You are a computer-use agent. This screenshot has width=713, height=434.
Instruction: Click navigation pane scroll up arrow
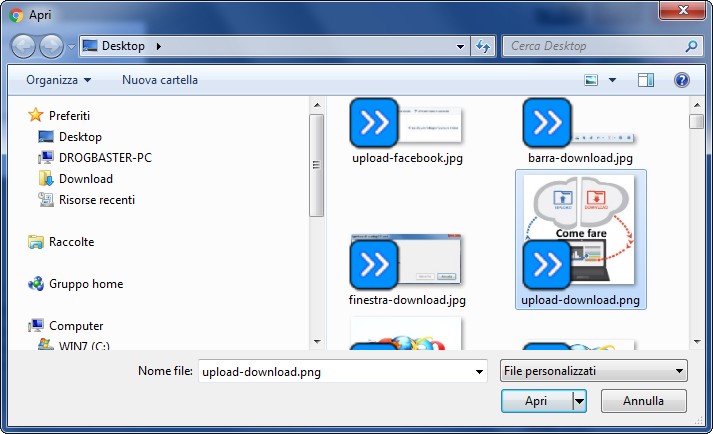317,105
